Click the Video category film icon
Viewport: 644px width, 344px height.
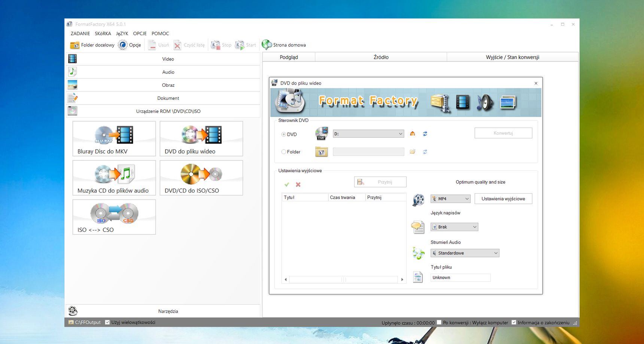tap(72, 59)
